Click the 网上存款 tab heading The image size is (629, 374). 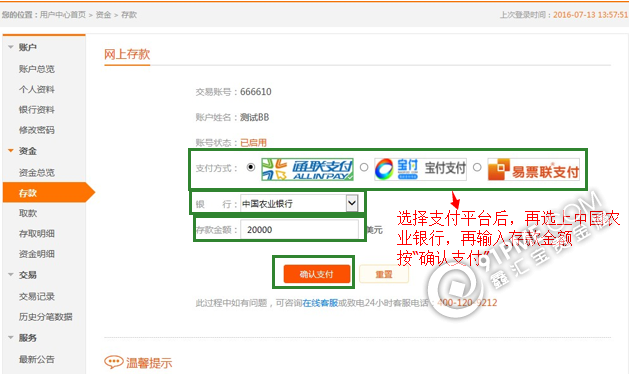tap(127, 54)
